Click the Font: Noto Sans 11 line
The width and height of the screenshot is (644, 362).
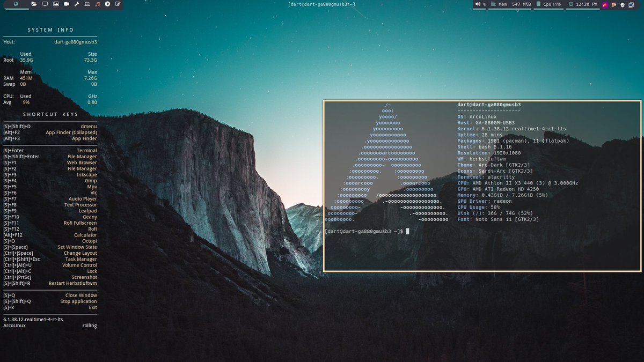tap(498, 219)
